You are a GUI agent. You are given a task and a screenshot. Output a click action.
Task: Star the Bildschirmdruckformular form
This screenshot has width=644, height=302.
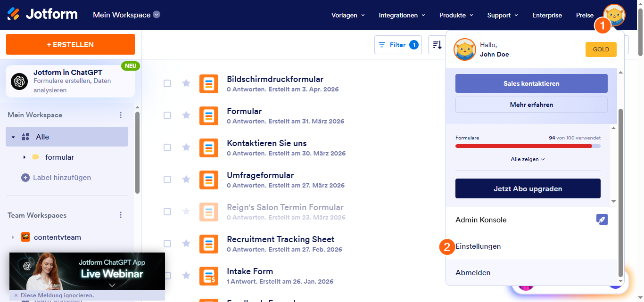[186, 83]
